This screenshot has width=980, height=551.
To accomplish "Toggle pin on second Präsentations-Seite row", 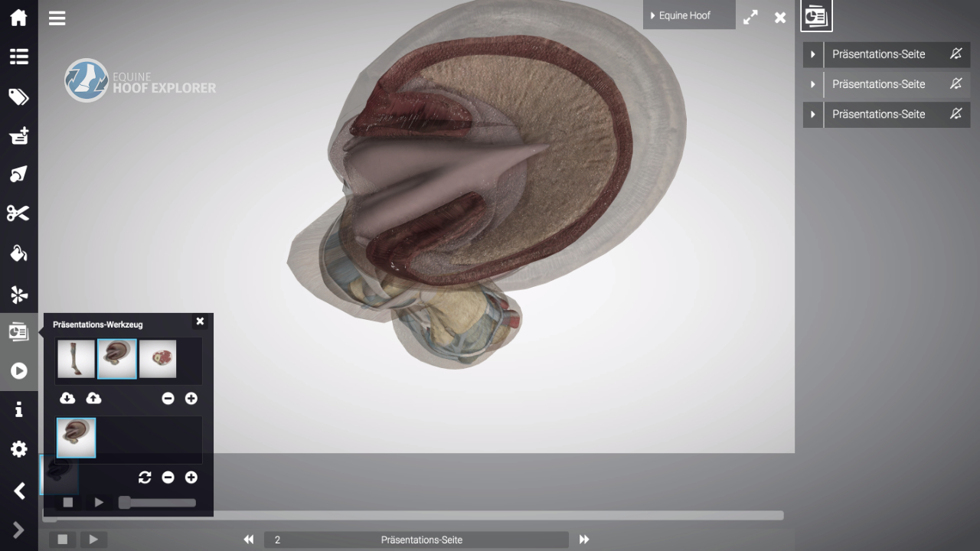I will tap(955, 83).
